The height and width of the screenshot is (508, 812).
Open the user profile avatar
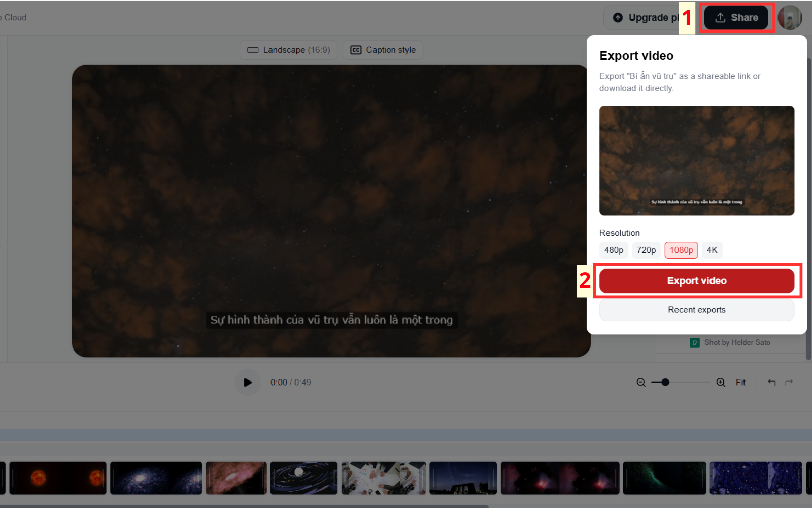[790, 18]
